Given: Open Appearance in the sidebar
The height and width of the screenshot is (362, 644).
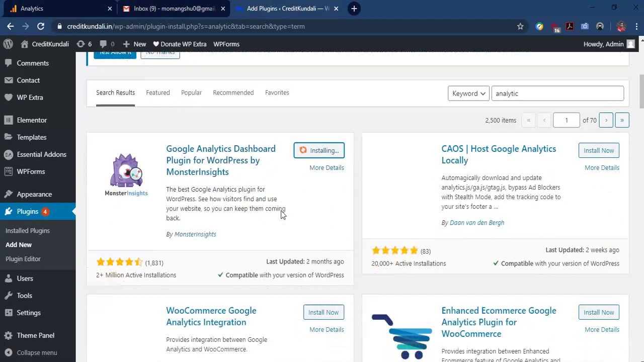Looking at the screenshot, I should 34,194.
